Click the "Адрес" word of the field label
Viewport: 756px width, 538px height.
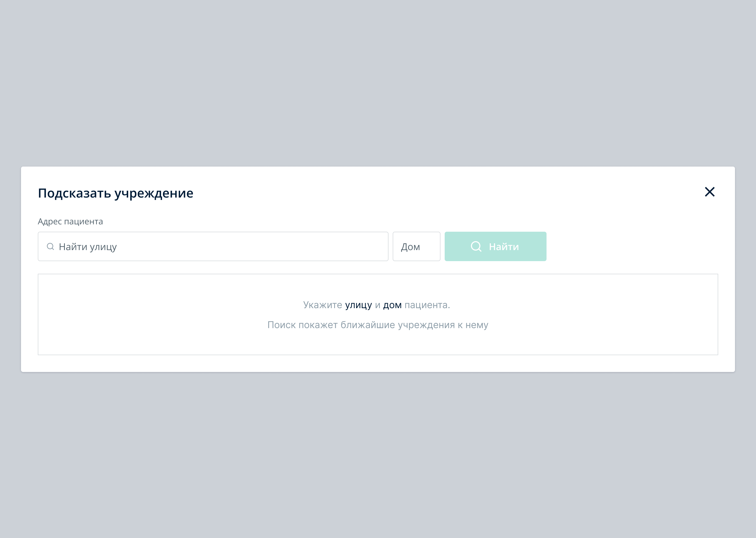pyautogui.click(x=50, y=221)
